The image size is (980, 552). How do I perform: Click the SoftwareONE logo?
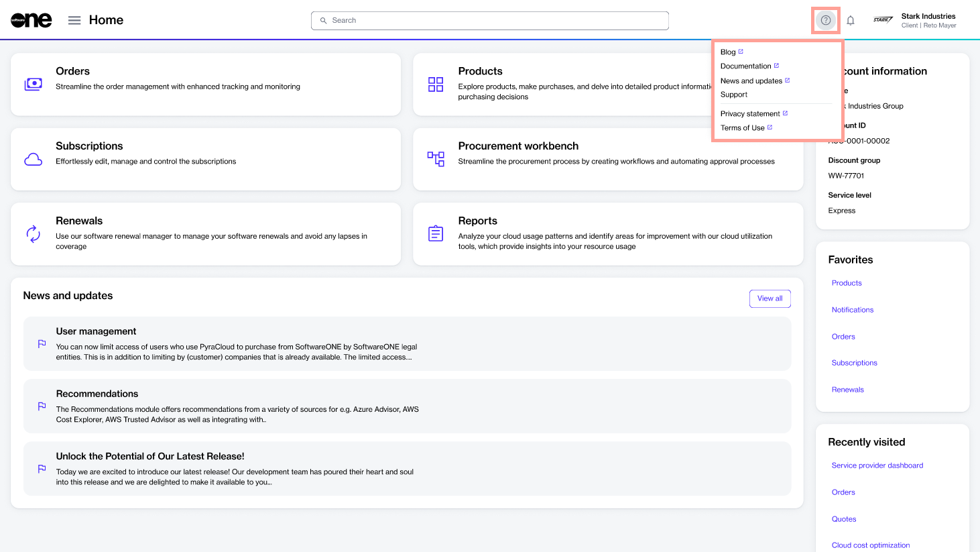click(x=32, y=20)
